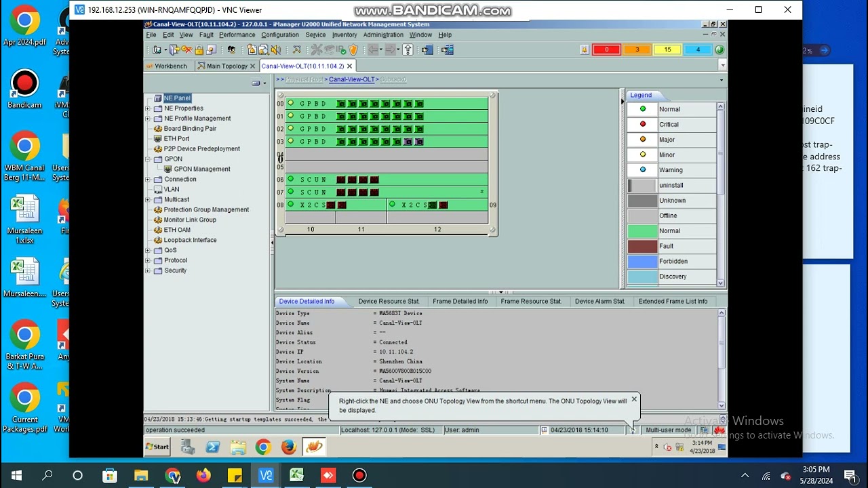Screen dimensions: 868x488
Task: Expand the Multicast tree node
Action: coord(148,200)
